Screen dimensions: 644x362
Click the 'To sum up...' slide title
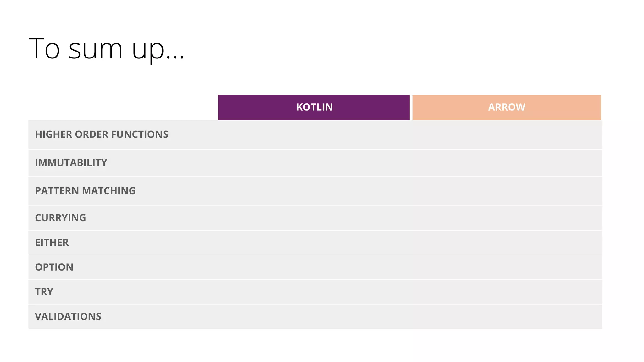(106, 49)
